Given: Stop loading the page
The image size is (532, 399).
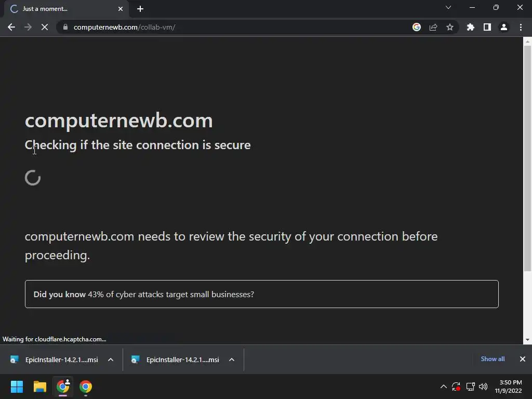Looking at the screenshot, I should point(45,27).
